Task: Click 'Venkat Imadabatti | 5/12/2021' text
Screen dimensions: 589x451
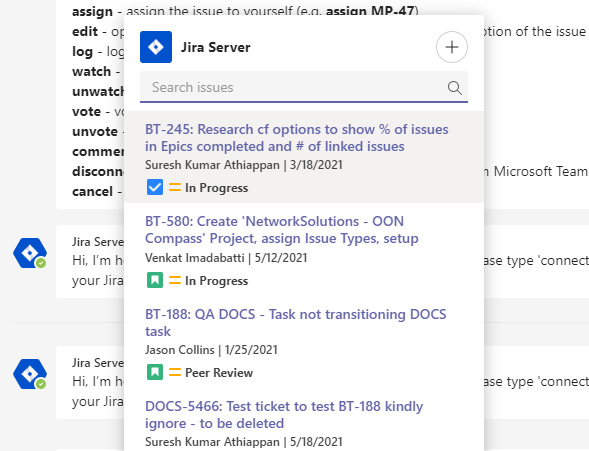Action: (x=226, y=258)
